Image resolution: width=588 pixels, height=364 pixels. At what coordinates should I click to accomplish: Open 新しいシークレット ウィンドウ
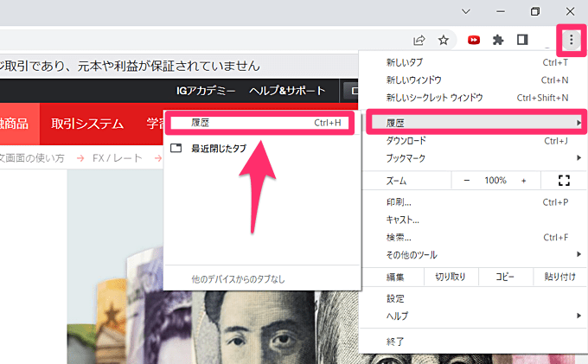(x=434, y=98)
